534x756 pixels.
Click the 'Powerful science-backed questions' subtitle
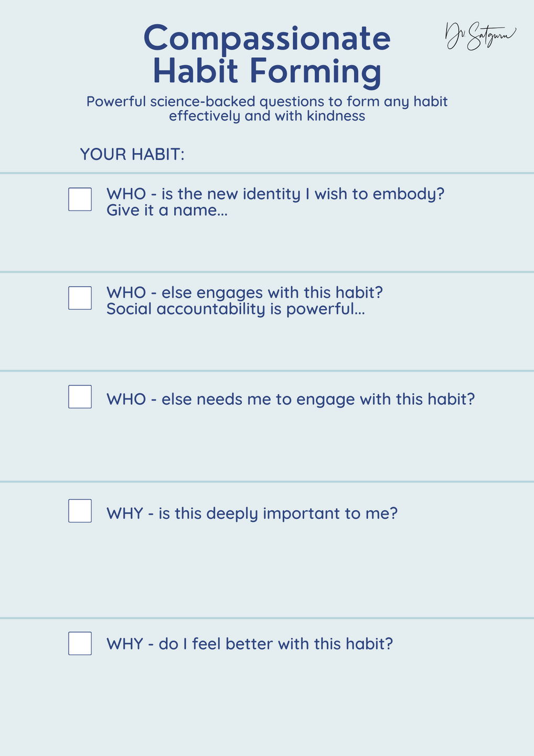pos(267,108)
